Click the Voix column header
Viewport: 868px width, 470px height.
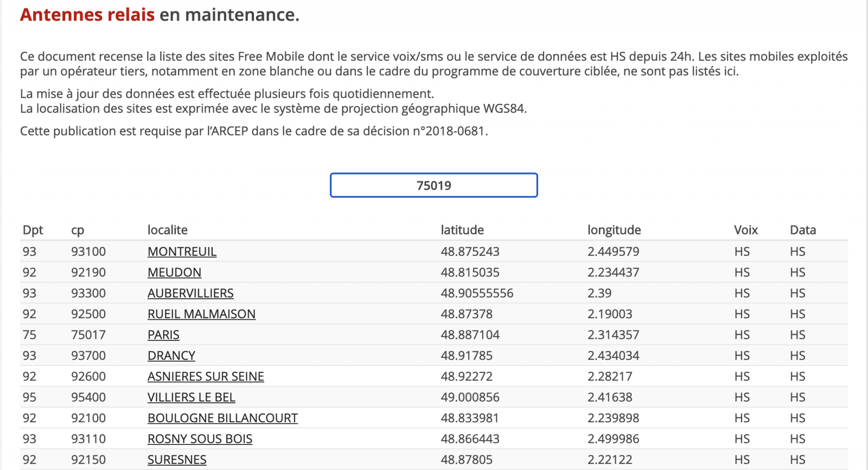(x=745, y=230)
